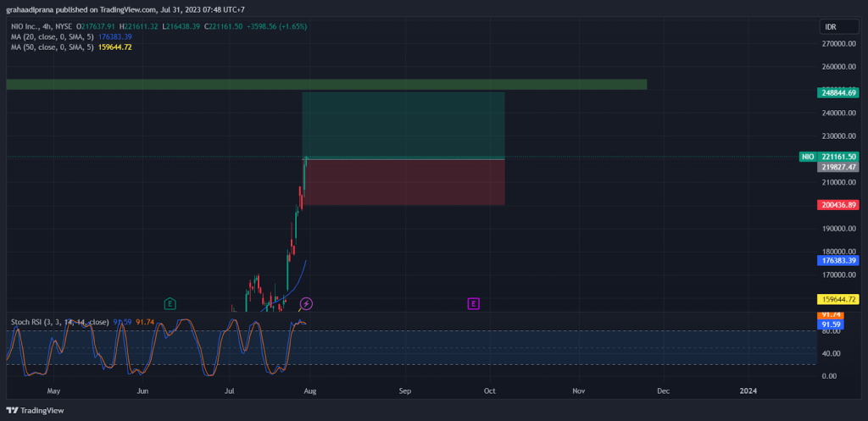
Task: Click the 159644.72 value in MA 50 legend
Action: pyautogui.click(x=115, y=47)
